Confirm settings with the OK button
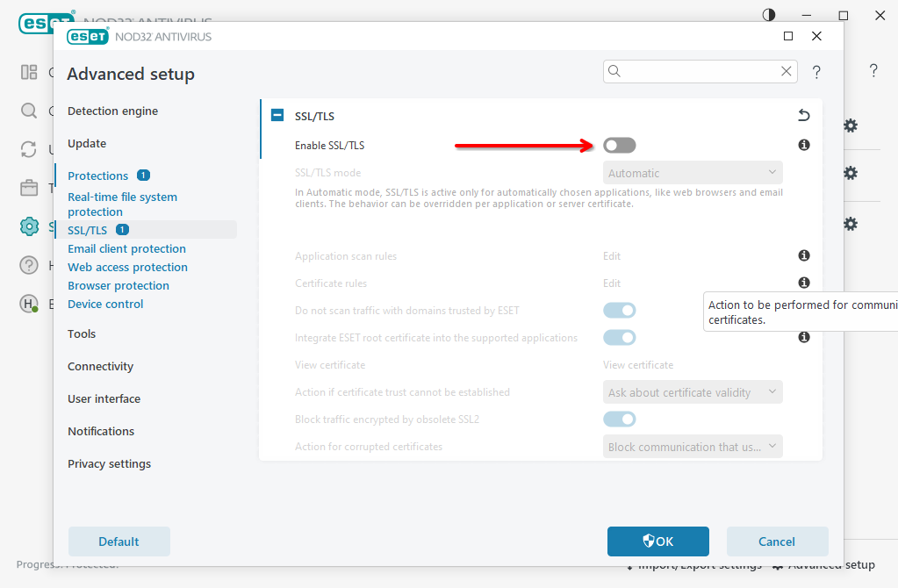 (658, 541)
